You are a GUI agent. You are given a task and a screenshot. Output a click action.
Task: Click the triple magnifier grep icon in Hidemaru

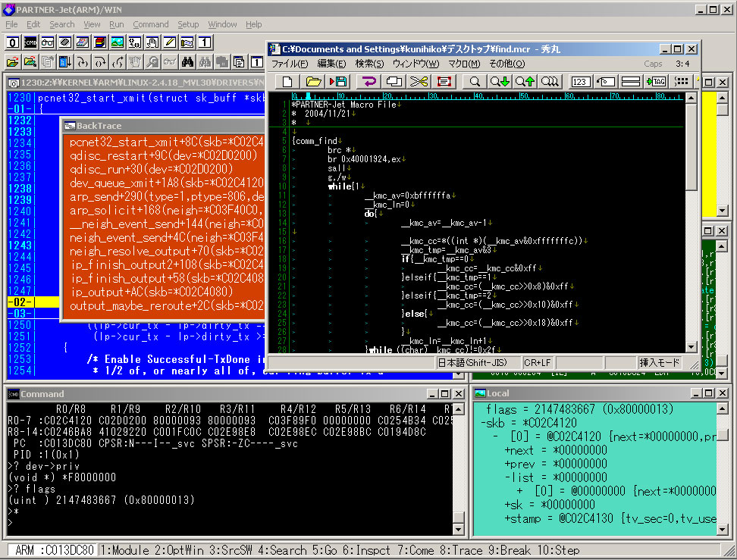click(x=550, y=82)
